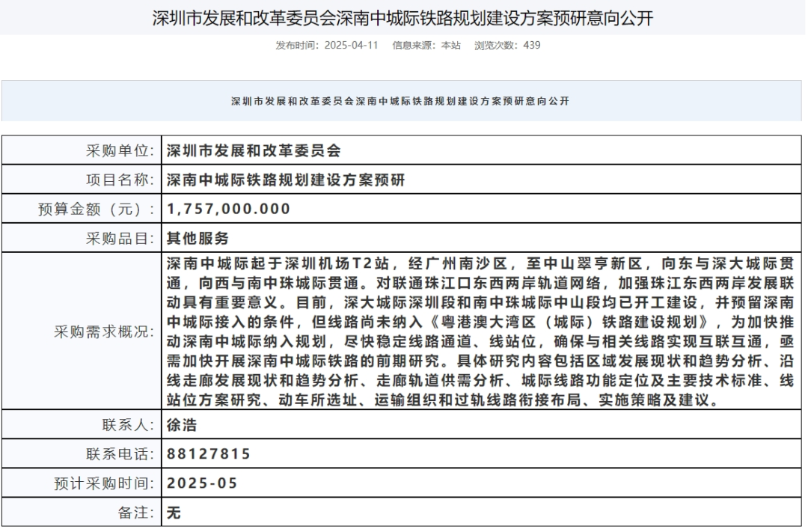This screenshot has width=808, height=532.
Task: Click the 联系人 label cell
Action: (x=82, y=425)
